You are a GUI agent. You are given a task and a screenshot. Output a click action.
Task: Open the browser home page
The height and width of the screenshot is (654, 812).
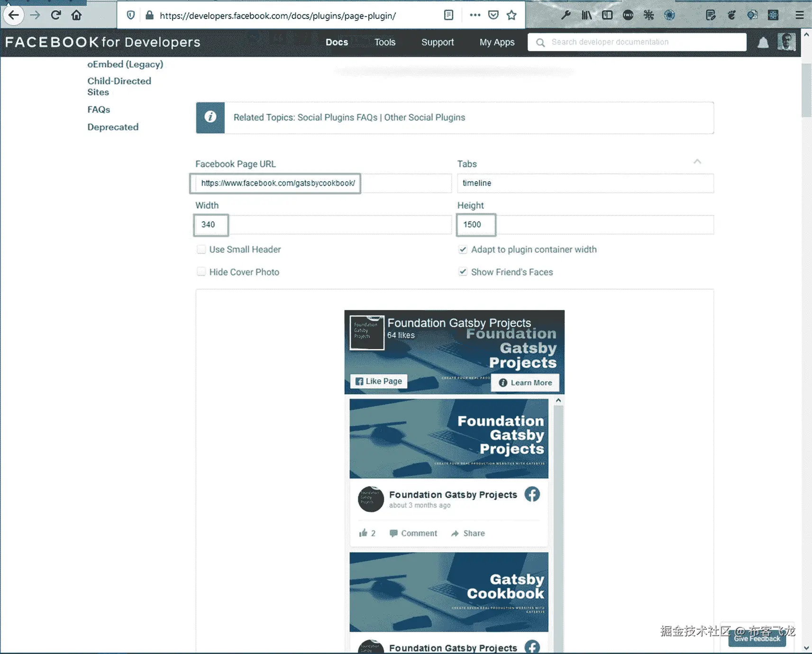pos(76,15)
